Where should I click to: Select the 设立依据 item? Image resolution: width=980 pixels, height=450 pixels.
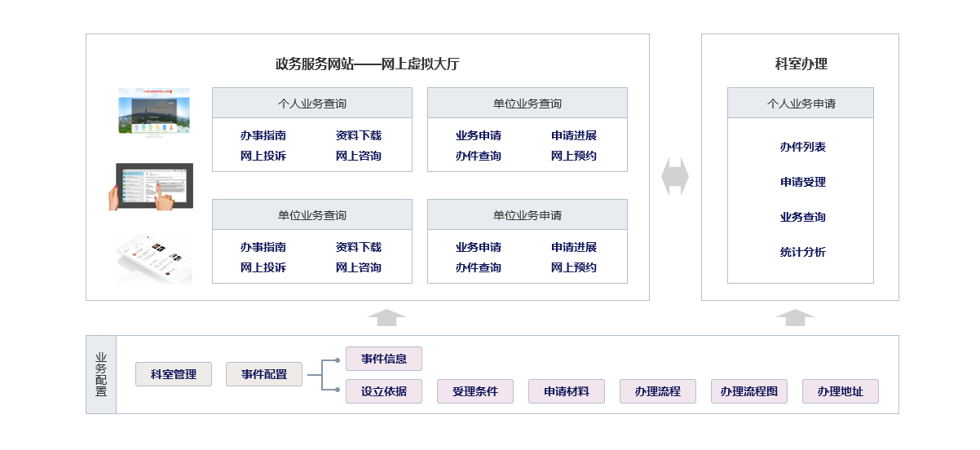383,391
